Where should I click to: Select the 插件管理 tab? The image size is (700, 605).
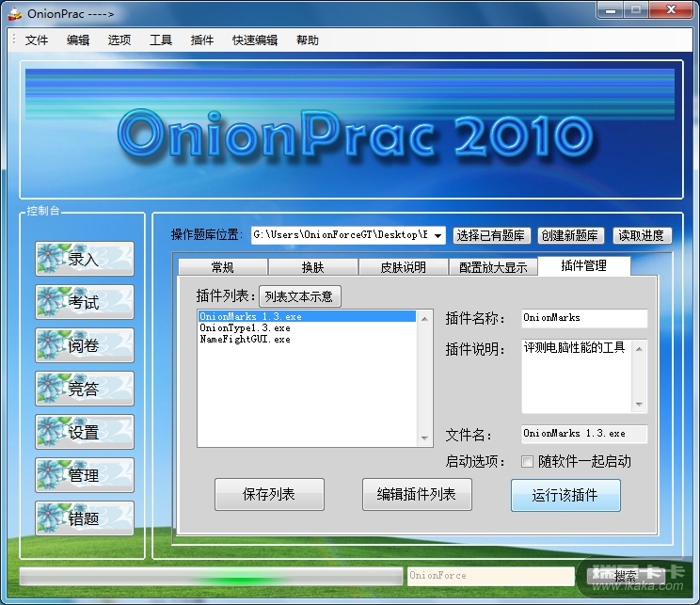click(584, 265)
